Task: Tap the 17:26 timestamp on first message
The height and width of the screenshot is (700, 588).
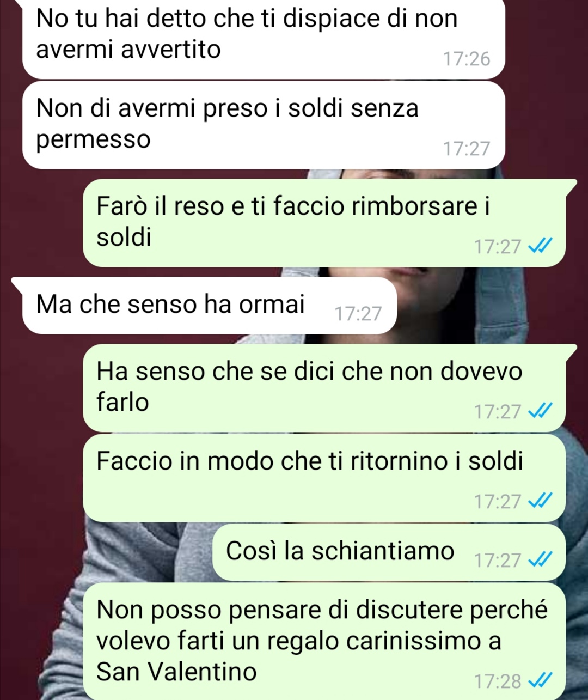Action: pyautogui.click(x=467, y=59)
